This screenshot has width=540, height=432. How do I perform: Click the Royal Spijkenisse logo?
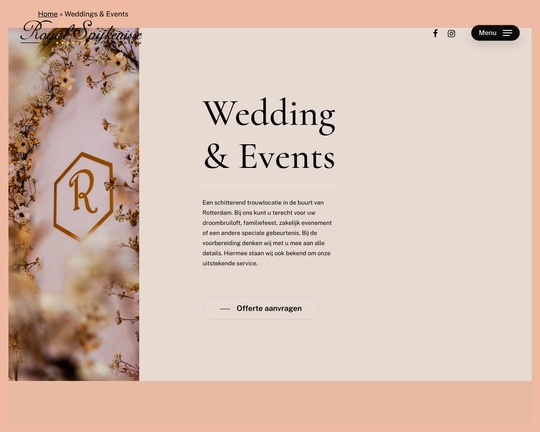(81, 32)
